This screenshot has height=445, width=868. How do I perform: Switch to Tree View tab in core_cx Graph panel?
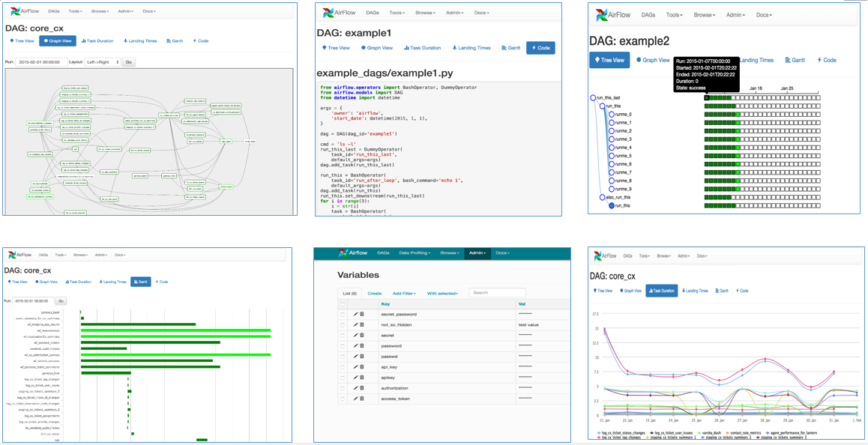(21, 40)
